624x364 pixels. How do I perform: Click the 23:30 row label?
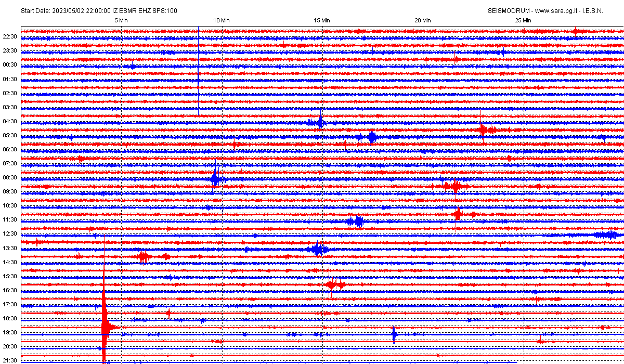tap(10, 50)
